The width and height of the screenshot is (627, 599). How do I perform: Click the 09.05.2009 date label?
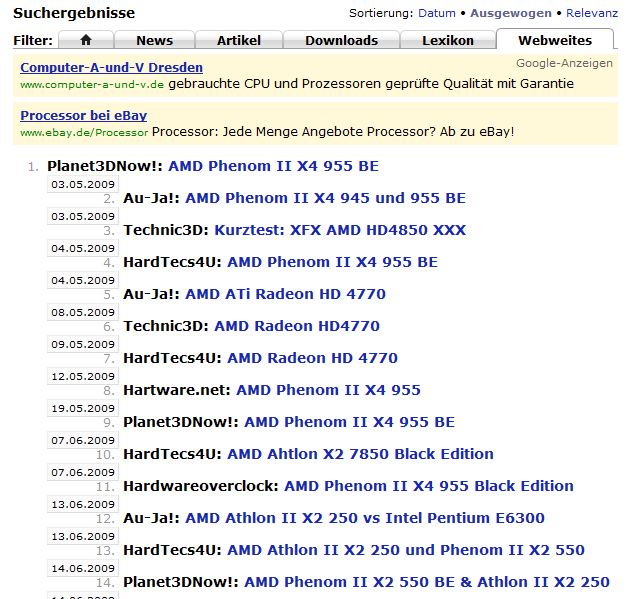pos(83,344)
